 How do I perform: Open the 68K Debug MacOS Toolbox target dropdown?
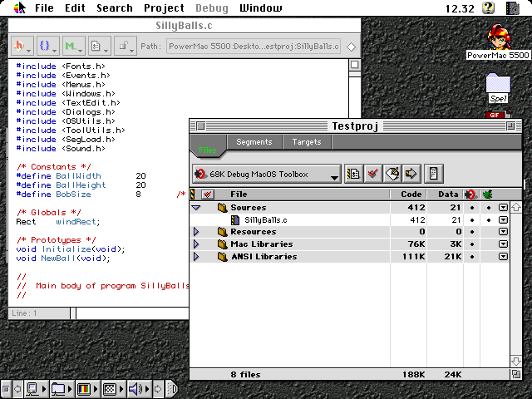tap(267, 175)
